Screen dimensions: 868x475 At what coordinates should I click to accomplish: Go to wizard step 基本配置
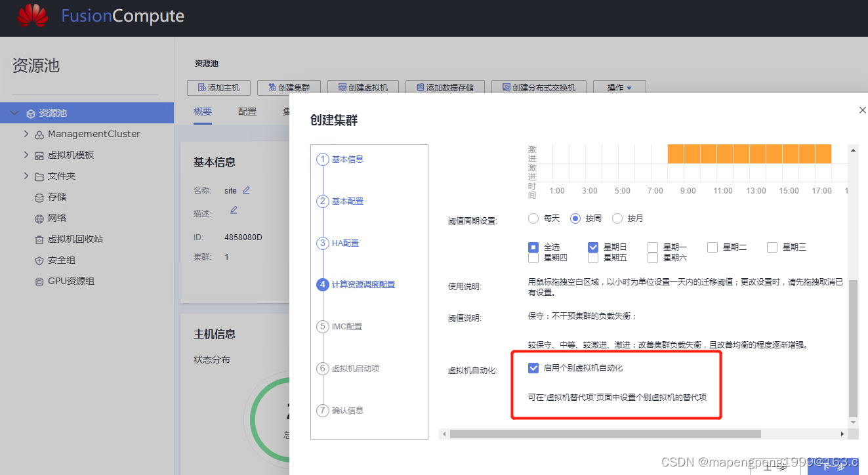pos(340,201)
